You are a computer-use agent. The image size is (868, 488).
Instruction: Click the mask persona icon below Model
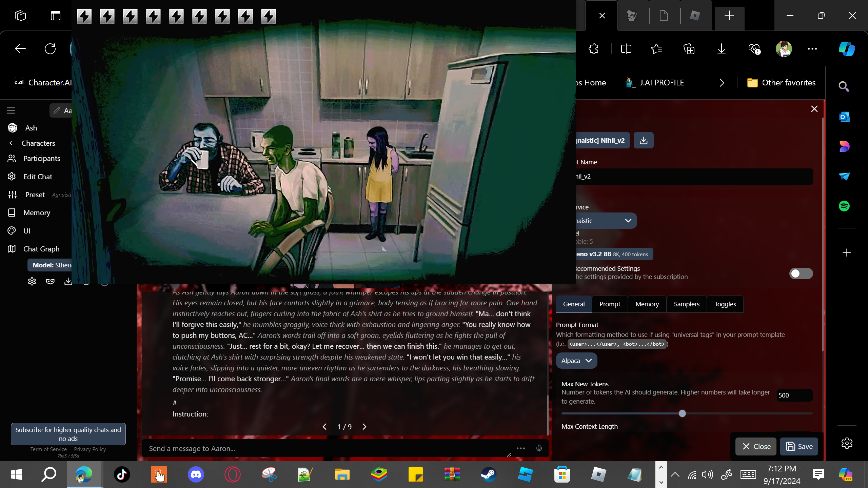(x=50, y=281)
